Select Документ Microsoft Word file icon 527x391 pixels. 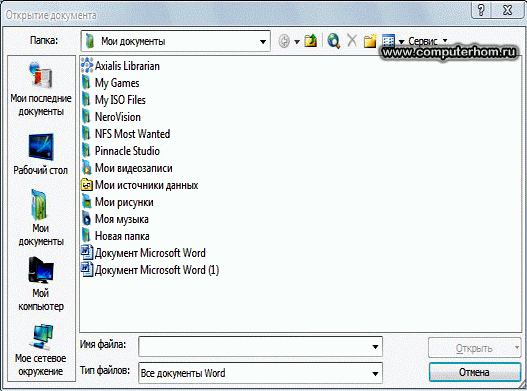tap(87, 252)
